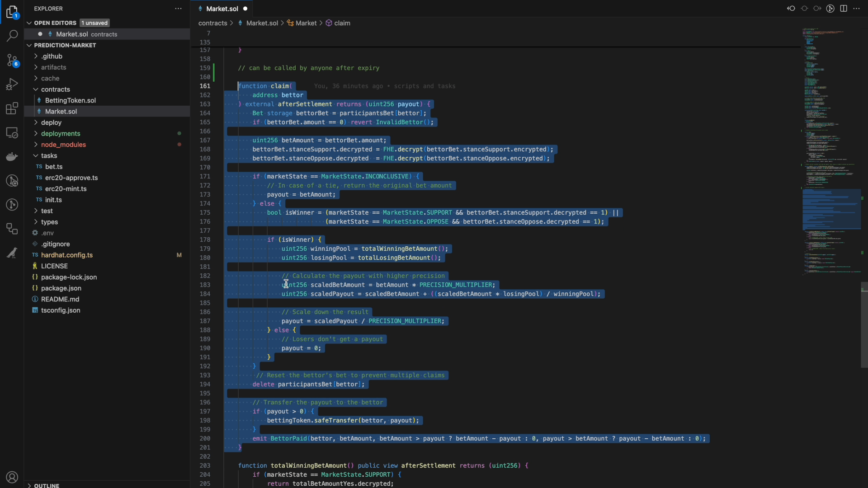The width and height of the screenshot is (868, 488).
Task: Open the Remote Explorer icon
Action: [12, 133]
